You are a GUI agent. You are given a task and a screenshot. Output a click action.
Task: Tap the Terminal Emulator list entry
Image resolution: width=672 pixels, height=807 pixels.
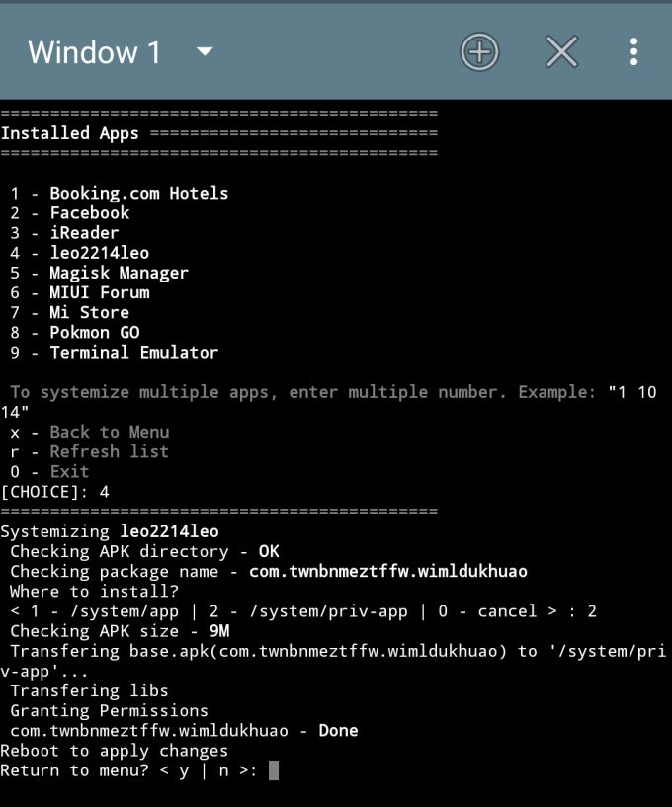point(115,353)
